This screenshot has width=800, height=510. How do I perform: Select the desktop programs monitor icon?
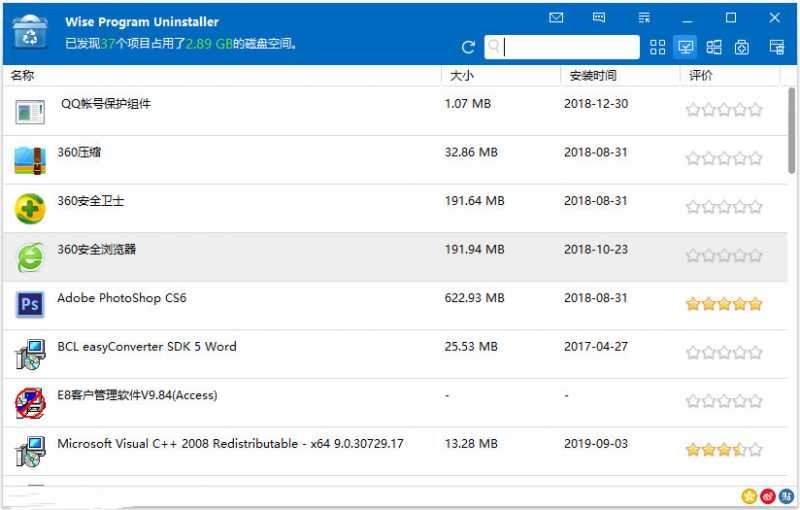pyautogui.click(x=685, y=47)
